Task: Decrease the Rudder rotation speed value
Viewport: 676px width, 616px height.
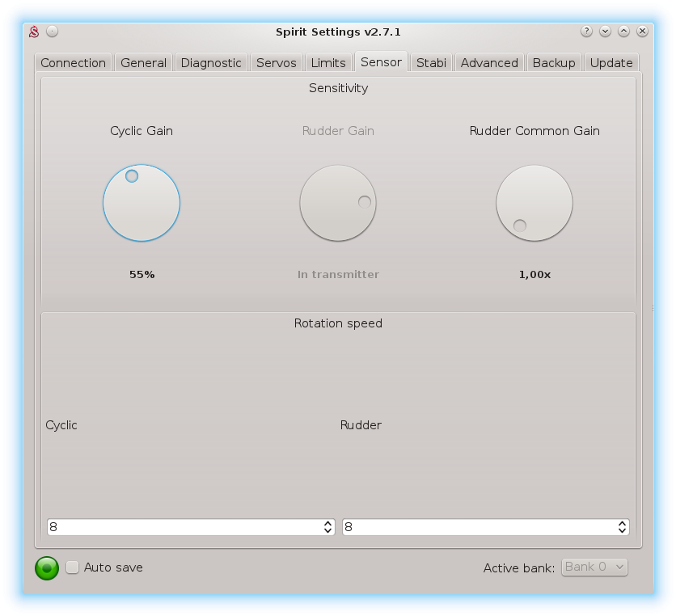Action: (x=622, y=530)
